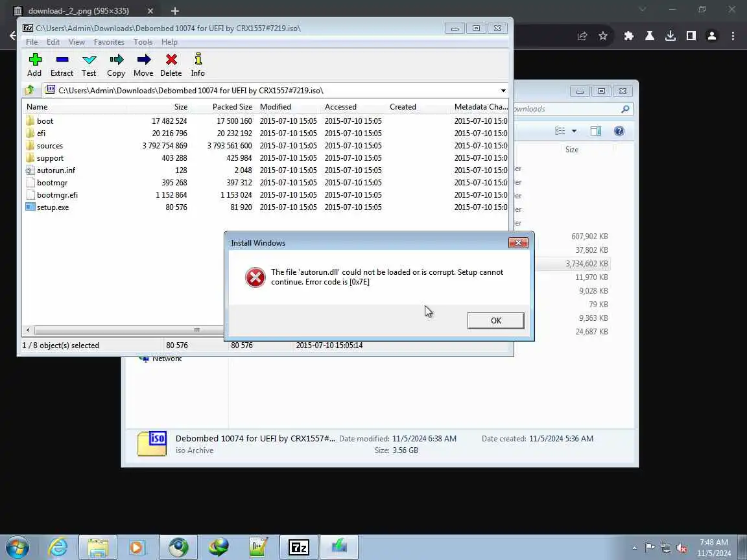Open the Favorites menu
Viewport: 747px width, 560px height.
pyautogui.click(x=109, y=42)
